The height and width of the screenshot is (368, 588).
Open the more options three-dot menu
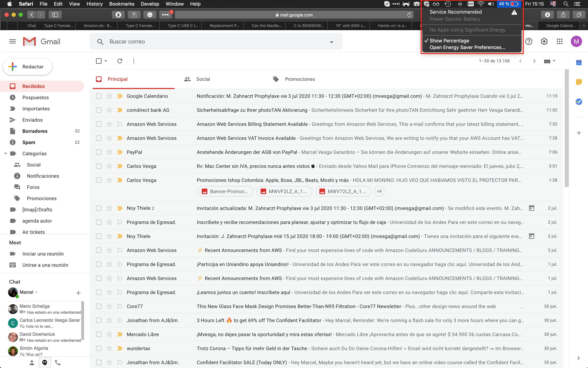tap(134, 61)
